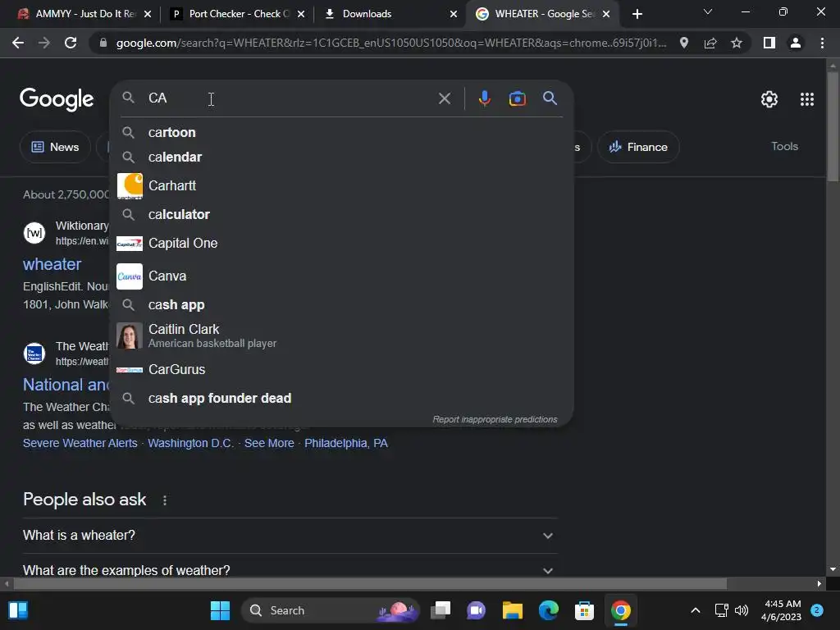Filter results by Finance

pyautogui.click(x=637, y=147)
